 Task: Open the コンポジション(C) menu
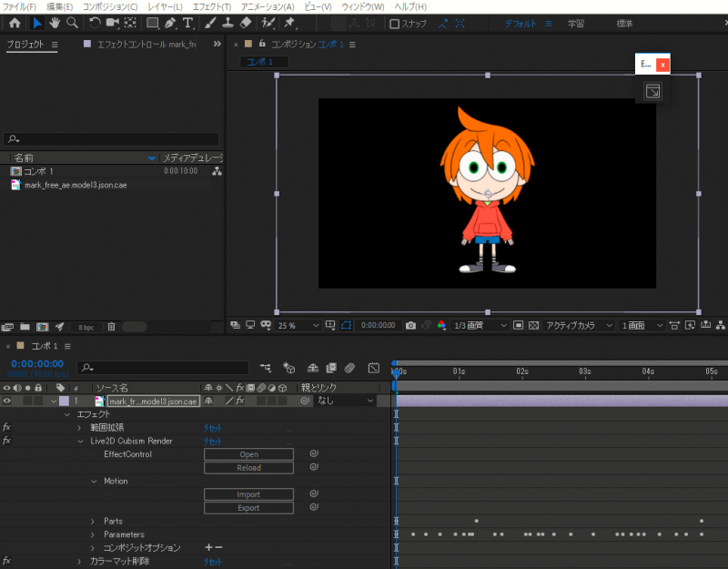pyautogui.click(x=110, y=6)
